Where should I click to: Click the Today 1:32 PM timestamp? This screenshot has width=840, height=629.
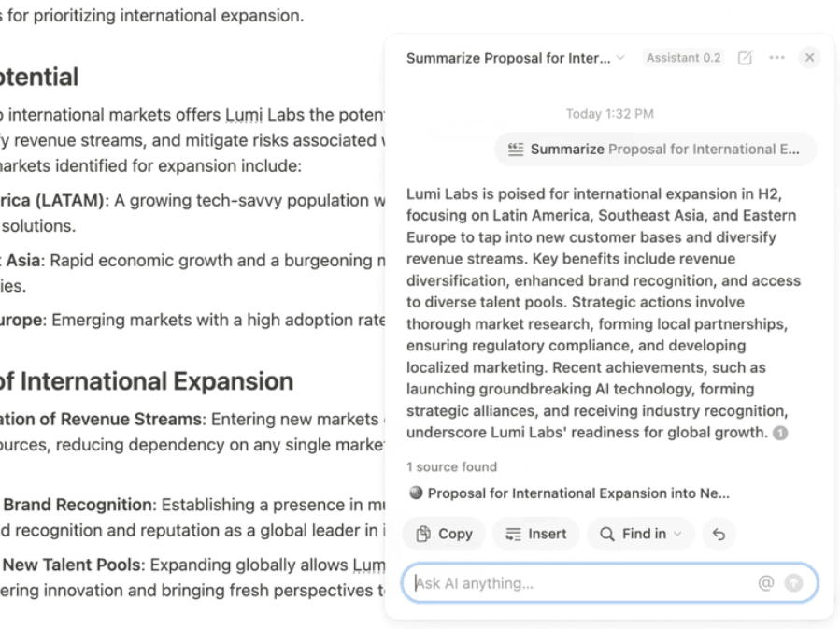coord(609,114)
